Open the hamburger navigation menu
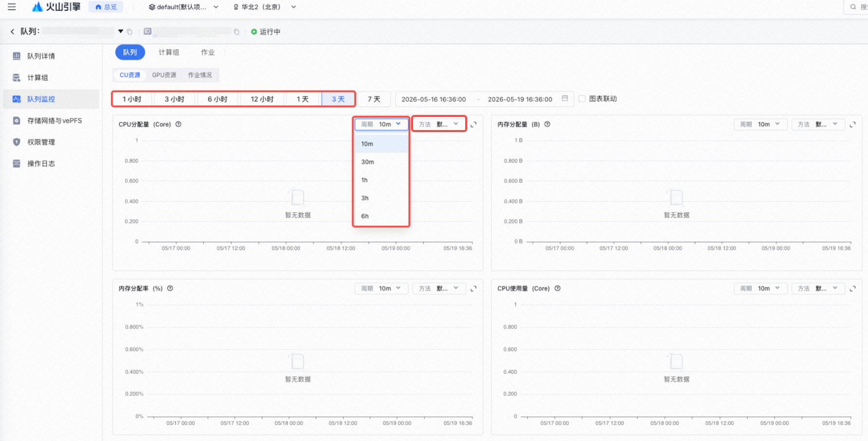Image resolution: width=868 pixels, height=441 pixels. pos(12,7)
